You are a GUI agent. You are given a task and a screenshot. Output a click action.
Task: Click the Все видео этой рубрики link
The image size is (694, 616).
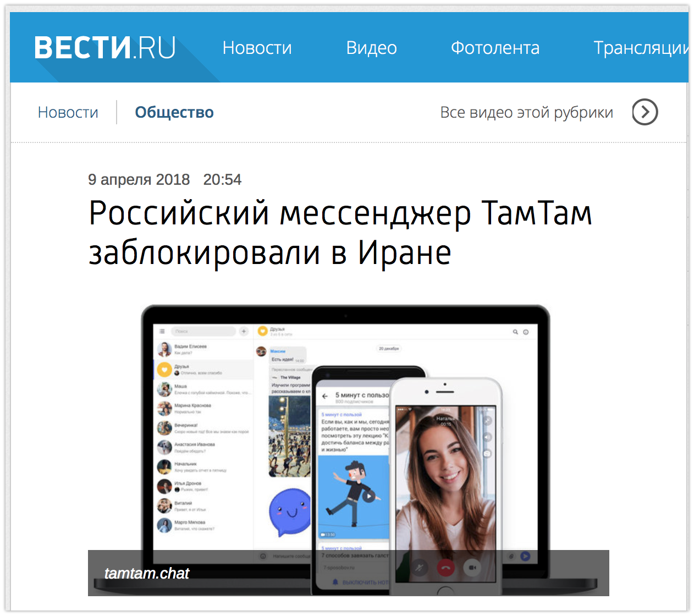point(526,112)
